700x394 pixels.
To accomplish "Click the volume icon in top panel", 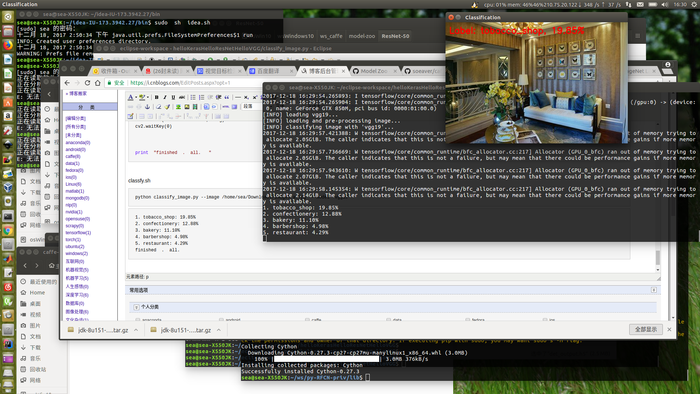I will (x=665, y=4).
